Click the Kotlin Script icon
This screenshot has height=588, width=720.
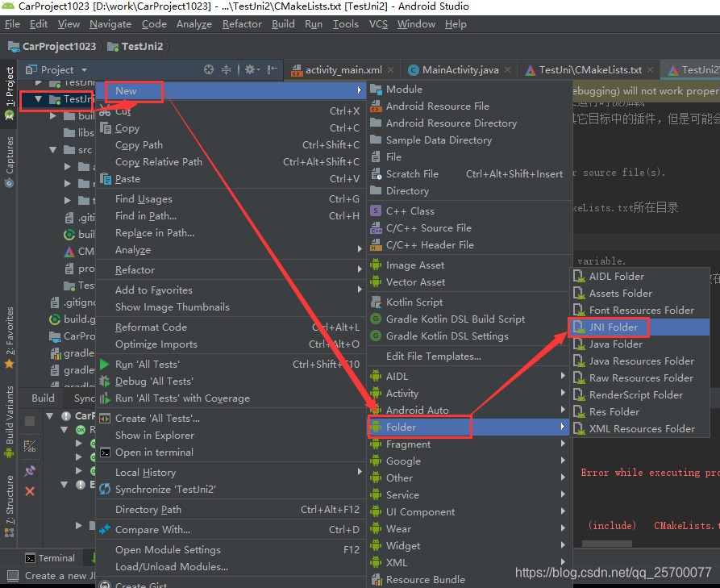tap(376, 302)
